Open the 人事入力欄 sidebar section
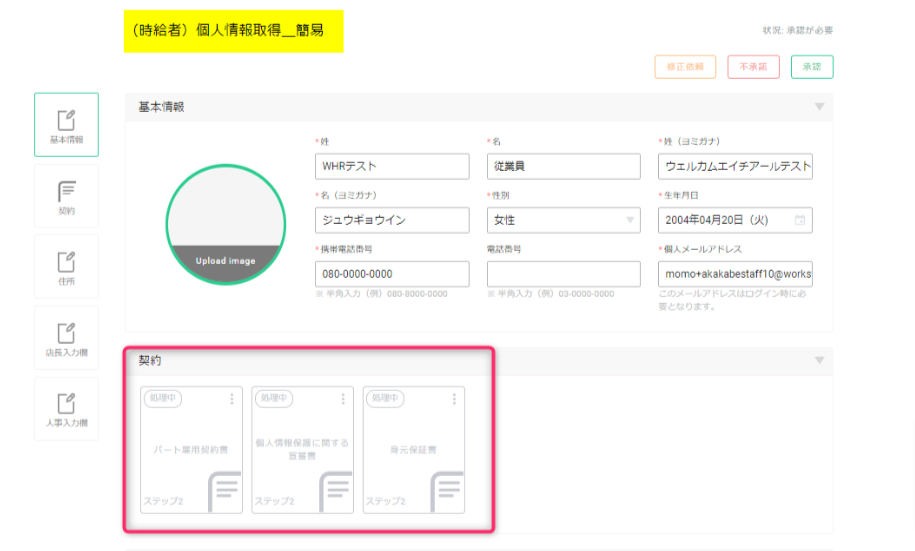915x551 pixels. pyautogui.click(x=67, y=409)
